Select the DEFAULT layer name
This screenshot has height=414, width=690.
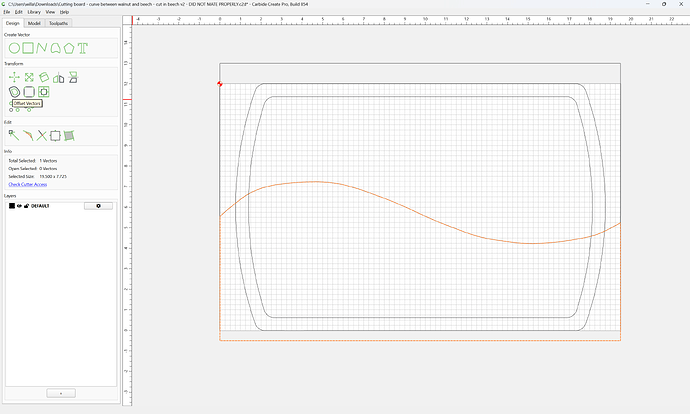40,206
